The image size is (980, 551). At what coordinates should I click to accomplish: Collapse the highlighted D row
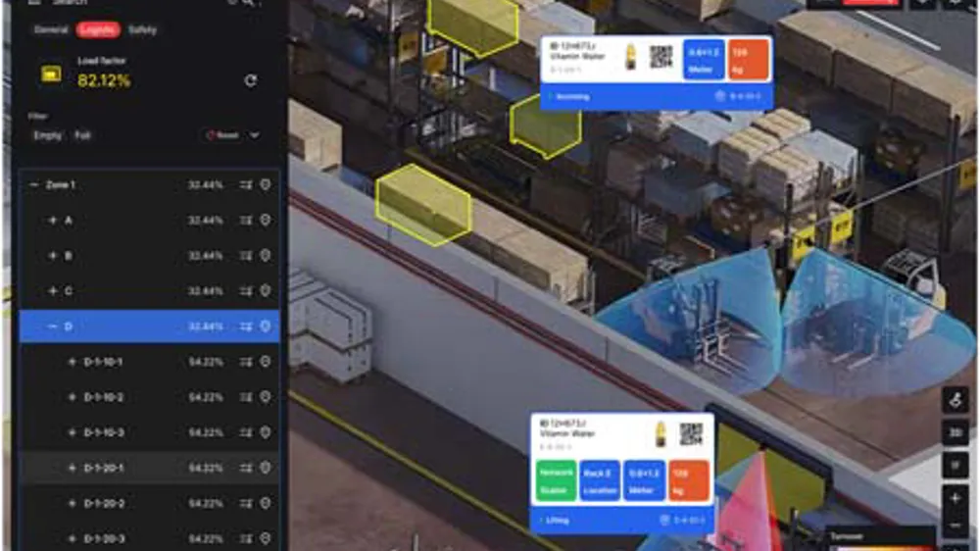point(53,326)
